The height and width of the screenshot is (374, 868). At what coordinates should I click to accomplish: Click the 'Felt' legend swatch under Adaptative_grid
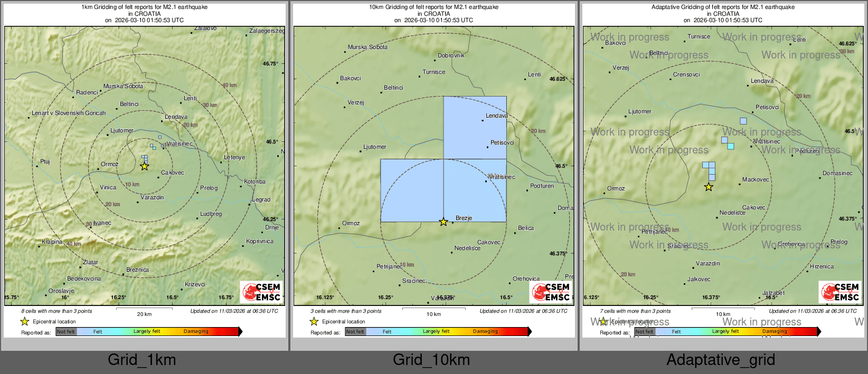tap(676, 331)
